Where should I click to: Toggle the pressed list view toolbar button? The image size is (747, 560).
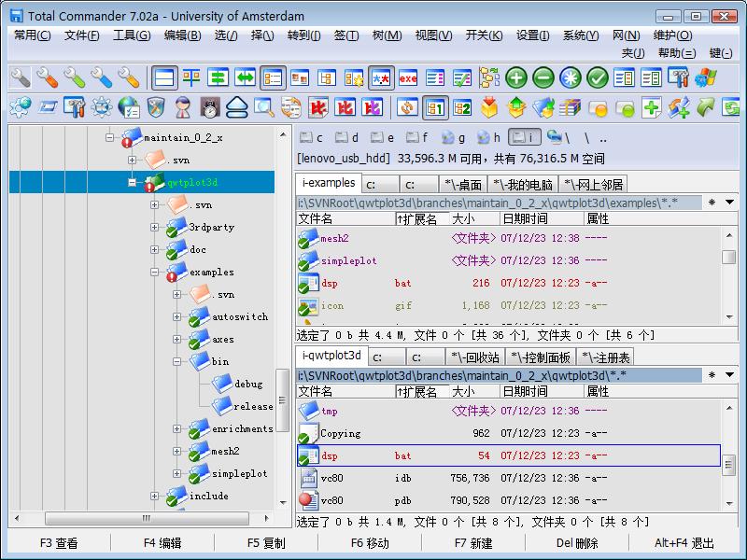(273, 78)
